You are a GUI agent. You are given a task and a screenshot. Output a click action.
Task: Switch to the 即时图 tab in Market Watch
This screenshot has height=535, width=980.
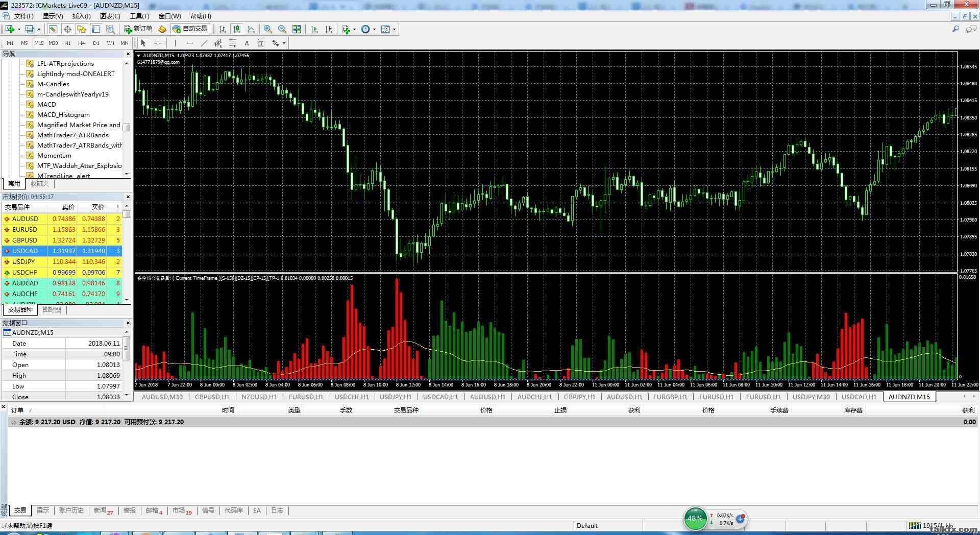tap(52, 310)
